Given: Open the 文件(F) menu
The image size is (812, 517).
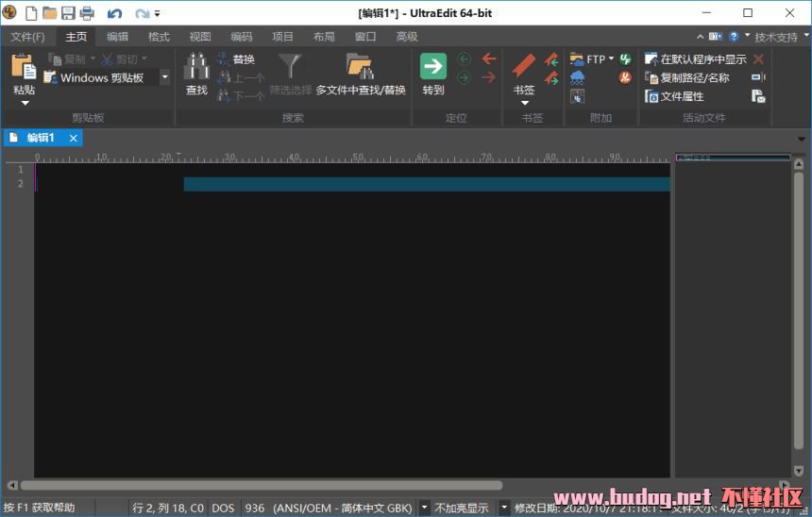Looking at the screenshot, I should 27,37.
